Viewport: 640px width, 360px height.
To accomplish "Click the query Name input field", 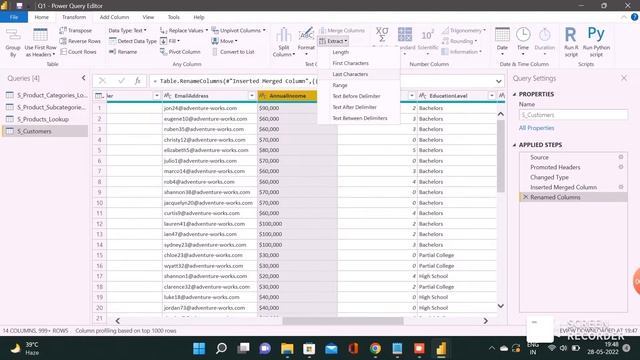I will 573,115.
